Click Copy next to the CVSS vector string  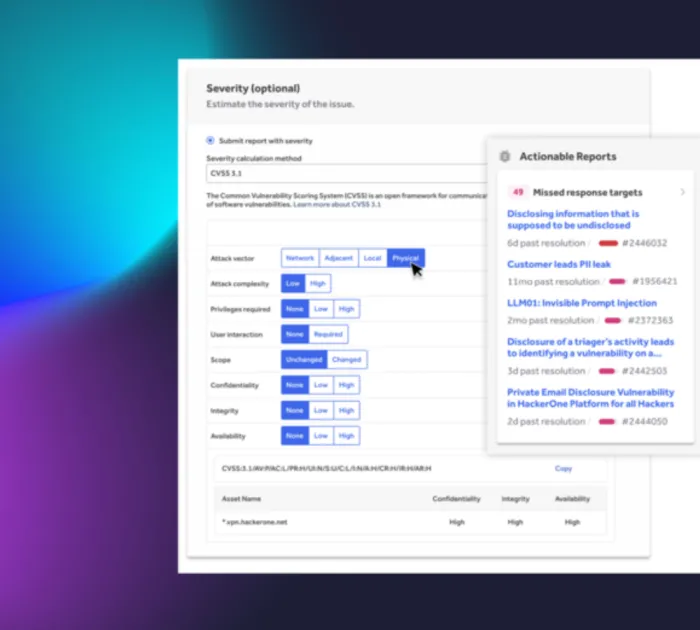[563, 468]
